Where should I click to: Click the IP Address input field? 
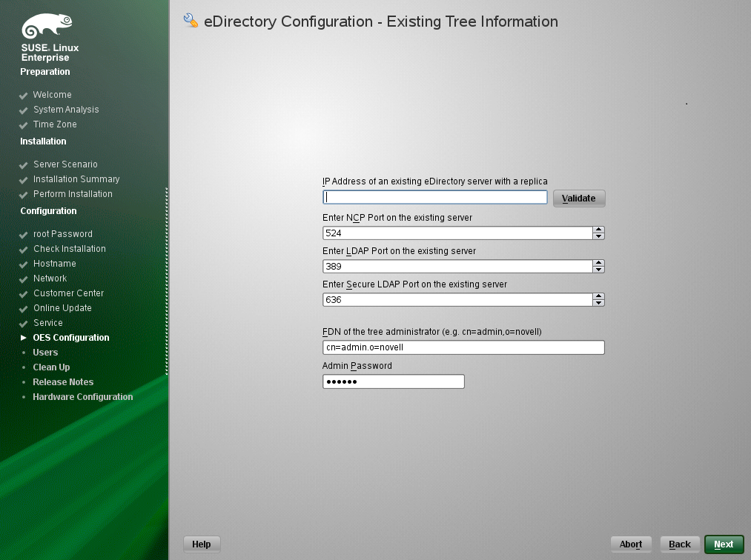pos(435,197)
